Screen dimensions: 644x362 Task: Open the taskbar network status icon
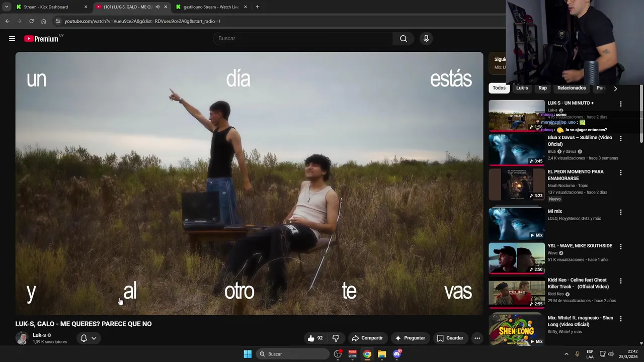(602, 354)
